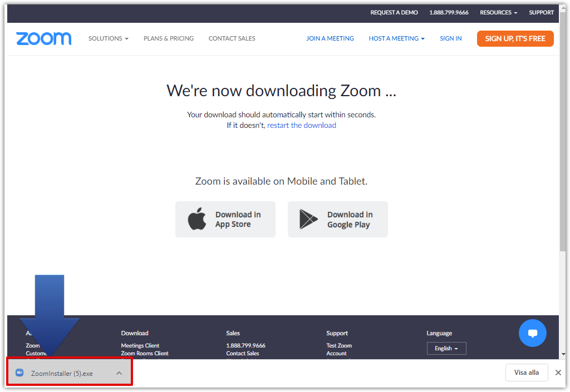Go to Contact Sales in navigation bar
Image resolution: width=570 pixels, height=392 pixels.
coord(232,38)
